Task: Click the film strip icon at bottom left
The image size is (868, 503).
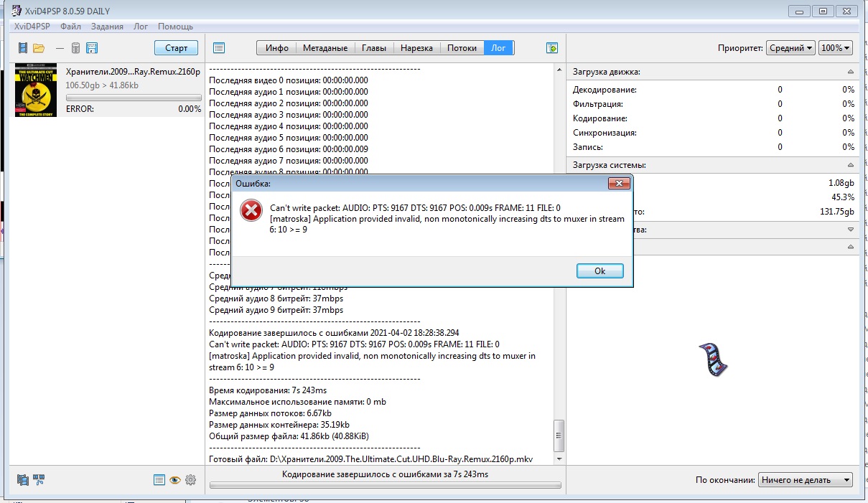Action: [x=23, y=479]
